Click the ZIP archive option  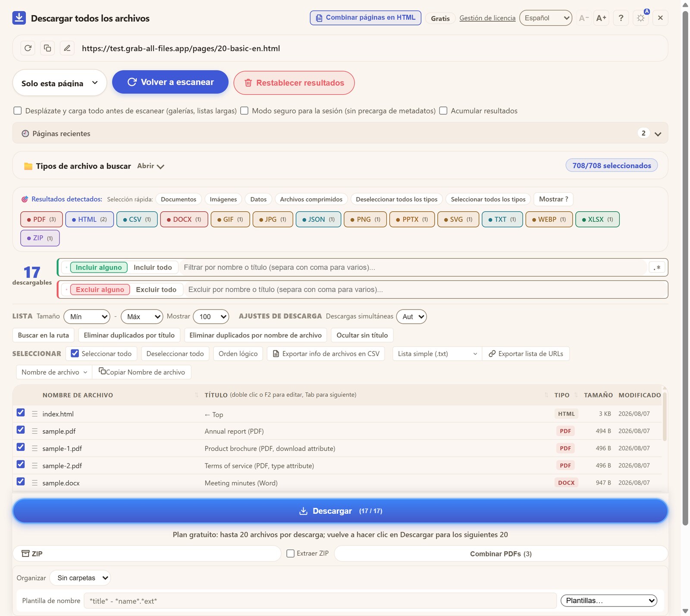coord(147,553)
